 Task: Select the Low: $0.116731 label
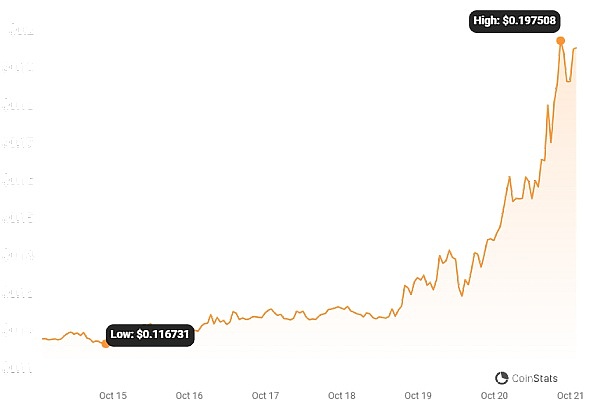tap(150, 334)
